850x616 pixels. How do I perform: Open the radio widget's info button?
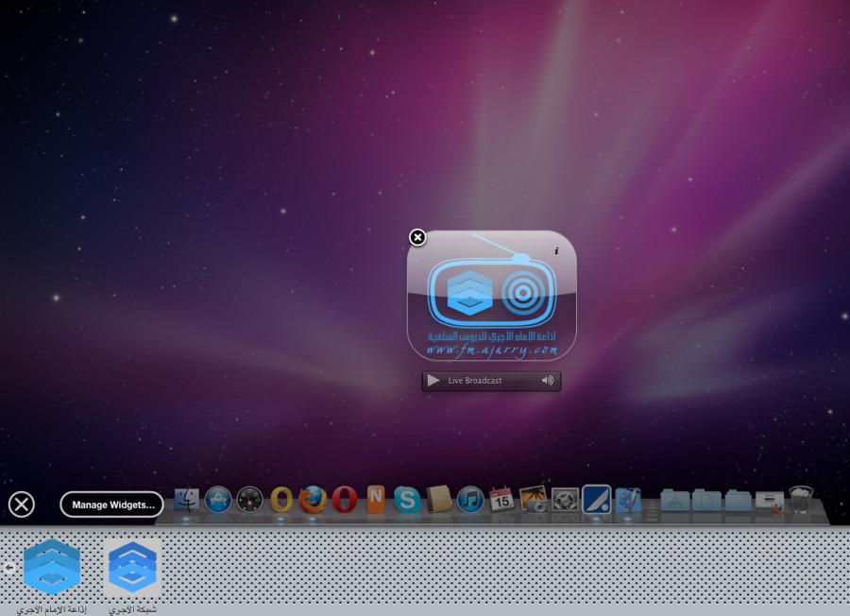(556, 250)
